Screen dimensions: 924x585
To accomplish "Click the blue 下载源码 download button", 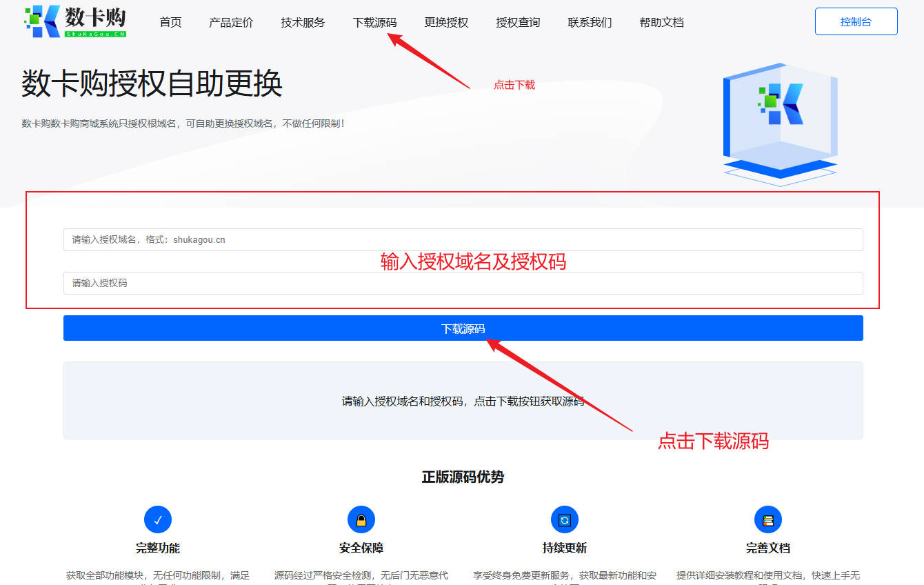I will (x=463, y=328).
